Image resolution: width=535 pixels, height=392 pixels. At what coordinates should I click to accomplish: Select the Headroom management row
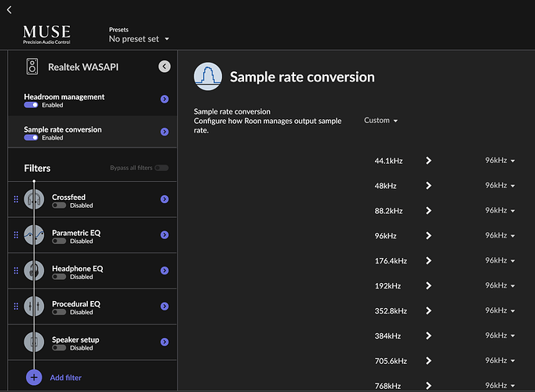pos(93,100)
